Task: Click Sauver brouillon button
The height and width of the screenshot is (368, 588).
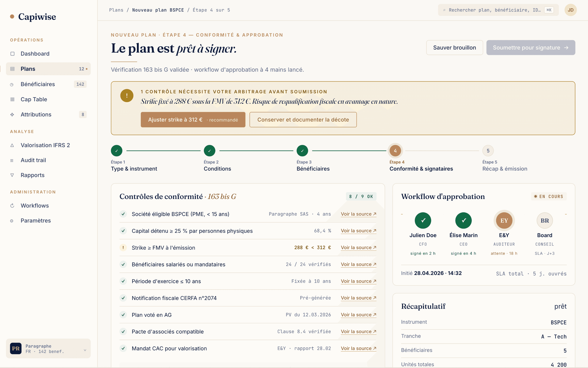Action: (454, 47)
